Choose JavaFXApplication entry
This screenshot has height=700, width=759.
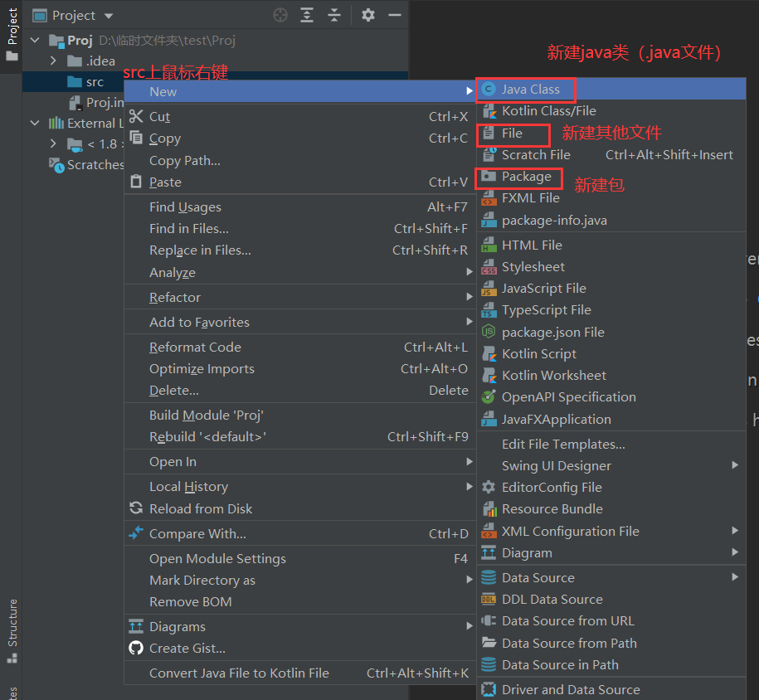click(x=611, y=419)
